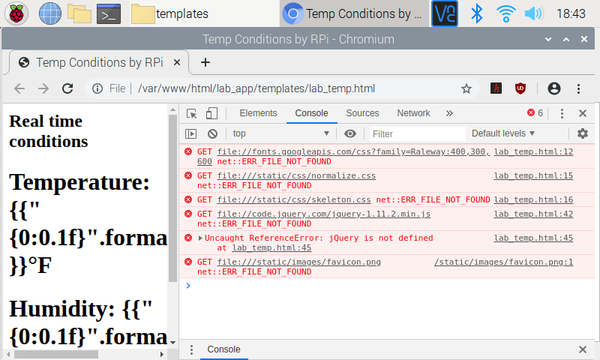
Task: Open the Chromium user profile menu
Action: pos(554,88)
